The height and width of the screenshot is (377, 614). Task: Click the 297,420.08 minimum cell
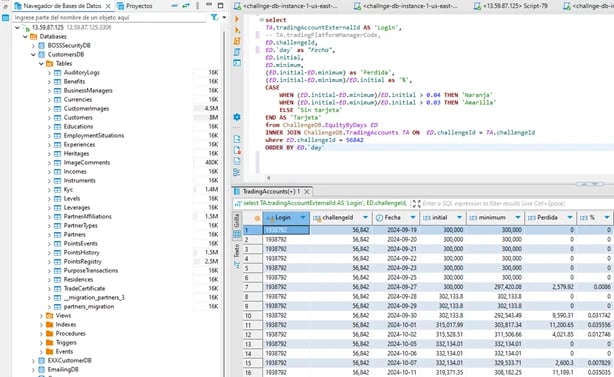click(x=496, y=287)
